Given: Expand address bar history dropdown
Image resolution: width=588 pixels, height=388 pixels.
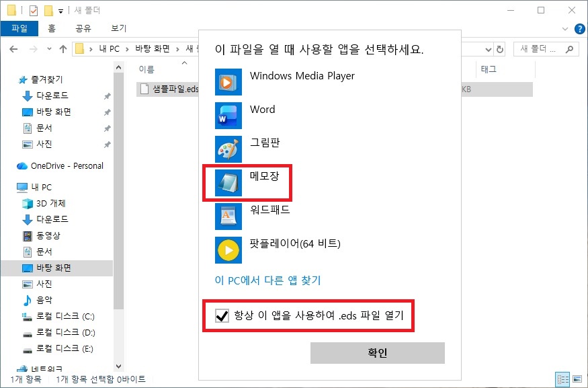Looking at the screenshot, I should click(x=488, y=49).
